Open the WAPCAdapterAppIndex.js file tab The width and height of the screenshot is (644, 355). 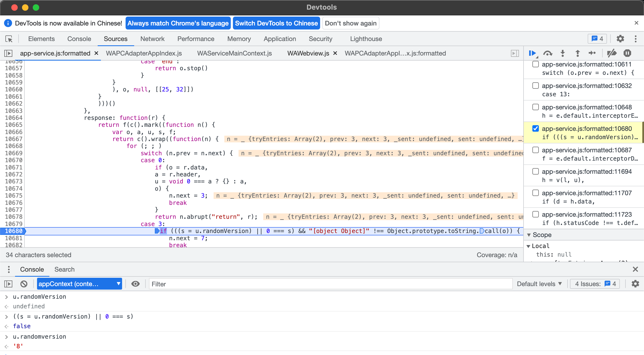(144, 53)
